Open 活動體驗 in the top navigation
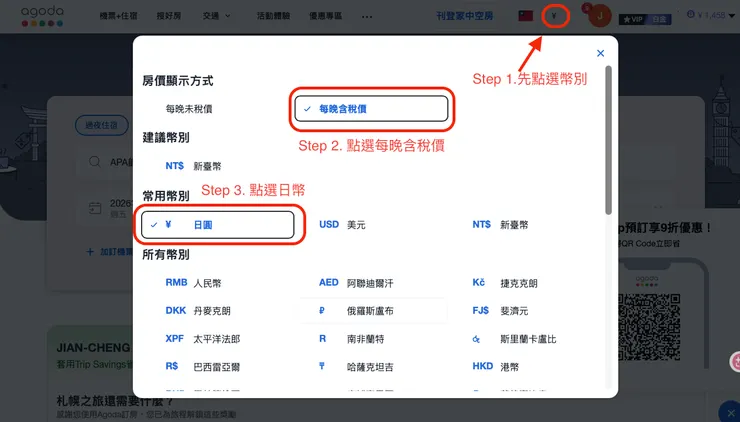Viewport: 740px width, 422px height. point(273,16)
